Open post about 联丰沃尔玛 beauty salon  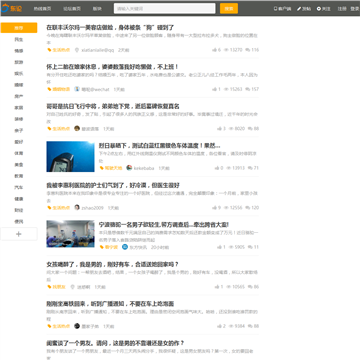[110, 27]
